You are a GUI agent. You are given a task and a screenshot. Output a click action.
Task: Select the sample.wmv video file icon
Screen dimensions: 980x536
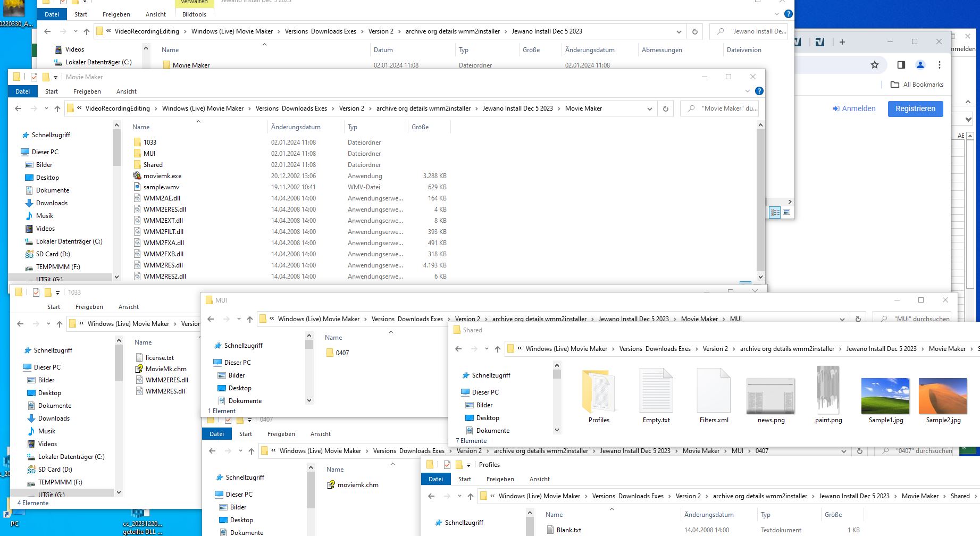coord(137,187)
